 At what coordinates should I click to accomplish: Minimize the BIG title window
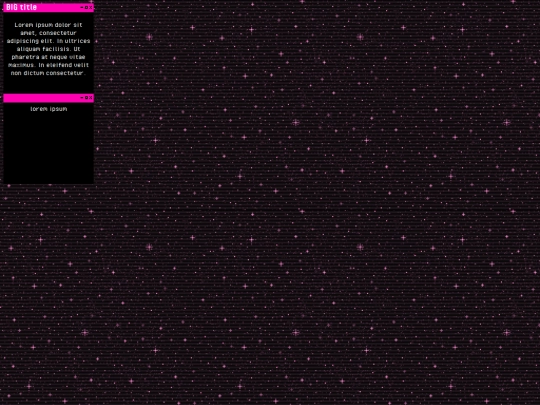[x=82, y=7]
